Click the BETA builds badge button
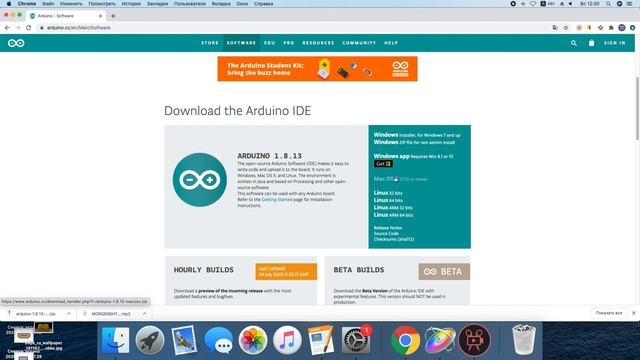The width and height of the screenshot is (640, 360). point(444,272)
